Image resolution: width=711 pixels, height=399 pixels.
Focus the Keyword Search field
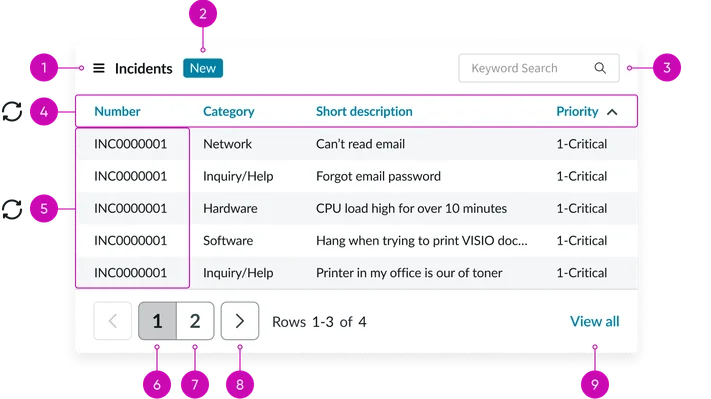(539, 68)
